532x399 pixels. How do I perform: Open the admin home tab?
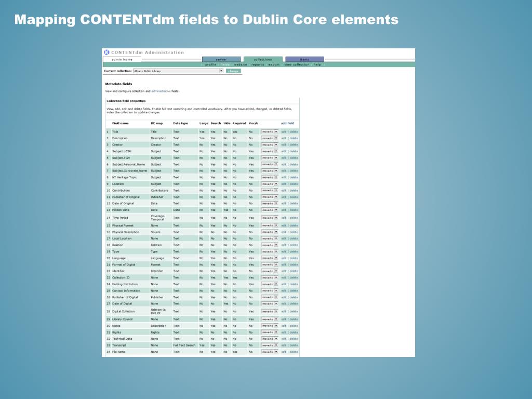pyautogui.click(x=122, y=59)
